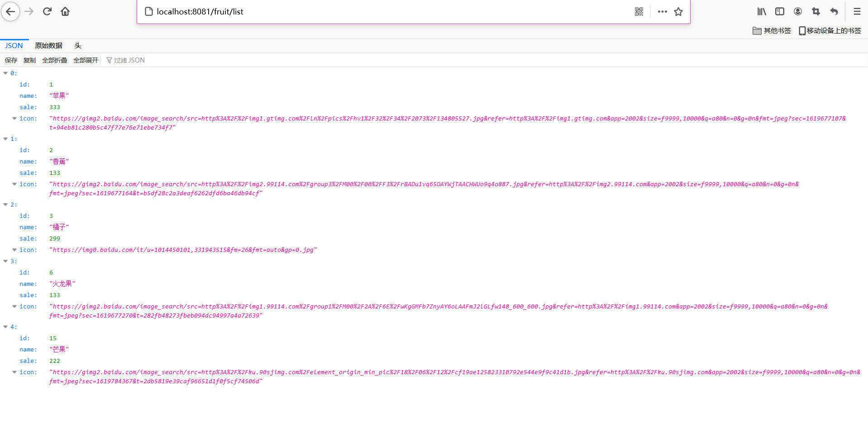Toggle the sidebar panel icon

click(779, 11)
